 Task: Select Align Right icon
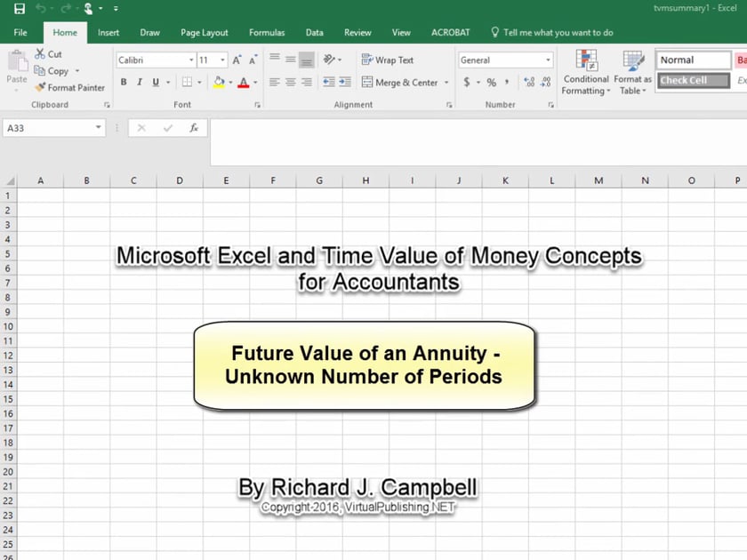307,82
